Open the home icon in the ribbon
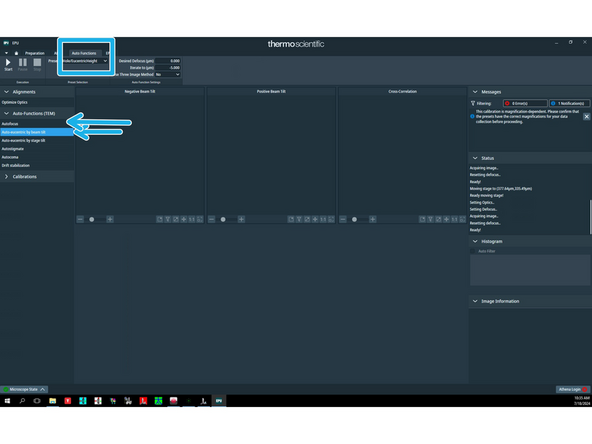Screen dimensions: 592x444 [x=16, y=53]
